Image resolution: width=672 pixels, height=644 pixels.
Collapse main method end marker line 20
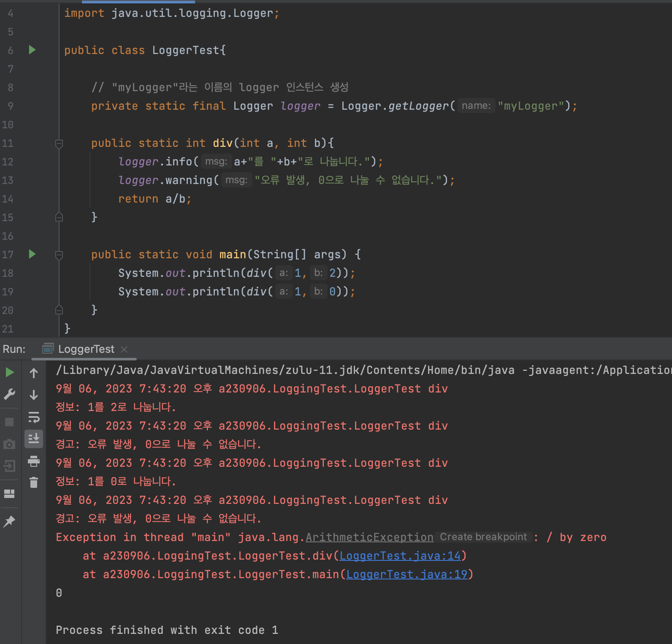tap(59, 310)
